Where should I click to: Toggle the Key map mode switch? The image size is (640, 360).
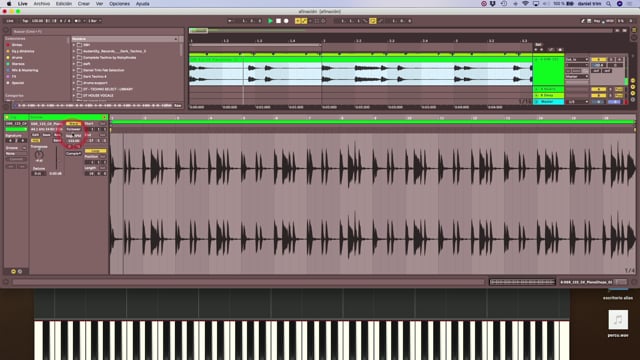(597, 21)
